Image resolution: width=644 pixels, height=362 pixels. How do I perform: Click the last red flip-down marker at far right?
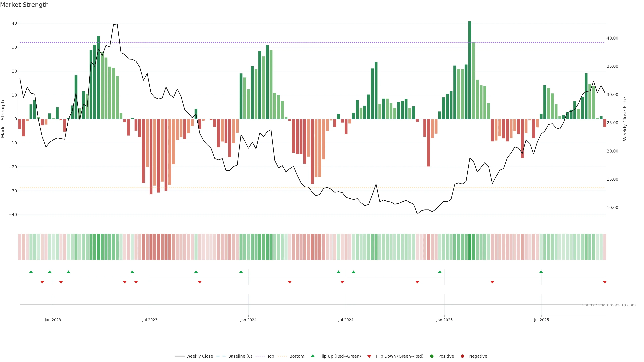pos(604,282)
